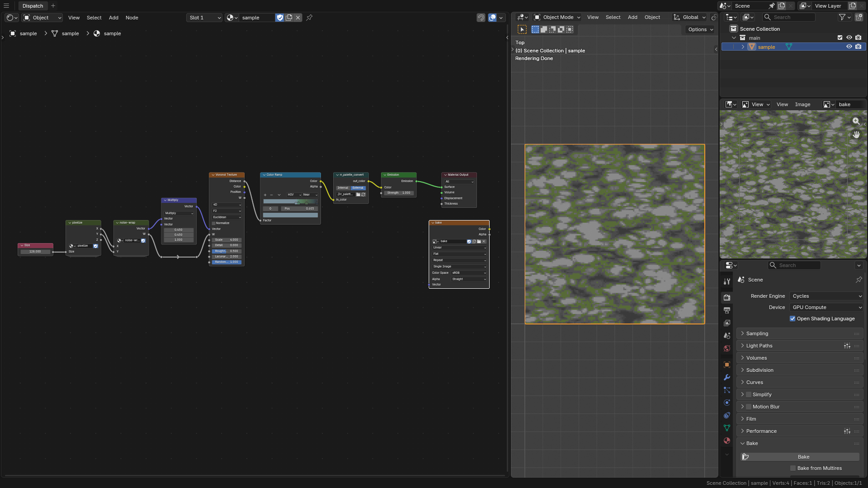Open the Select menu in 3D viewport
Screen dimensions: 868x488
613,17
